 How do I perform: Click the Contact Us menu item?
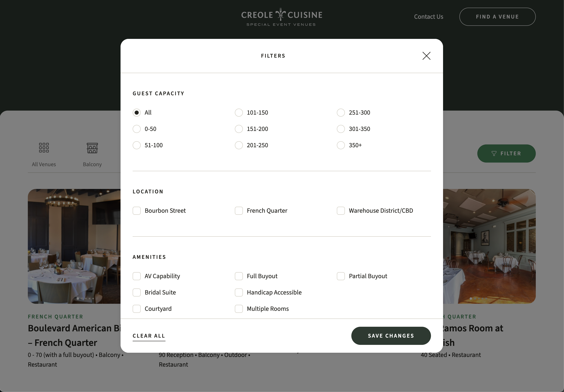coord(429,16)
